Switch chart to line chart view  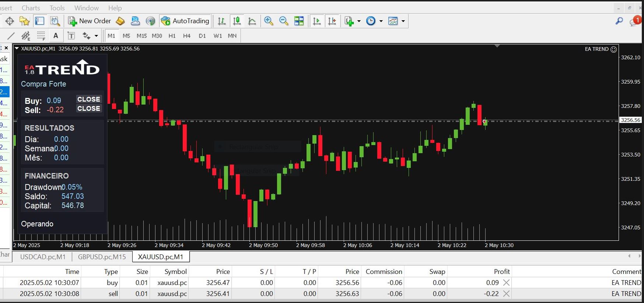(252, 21)
